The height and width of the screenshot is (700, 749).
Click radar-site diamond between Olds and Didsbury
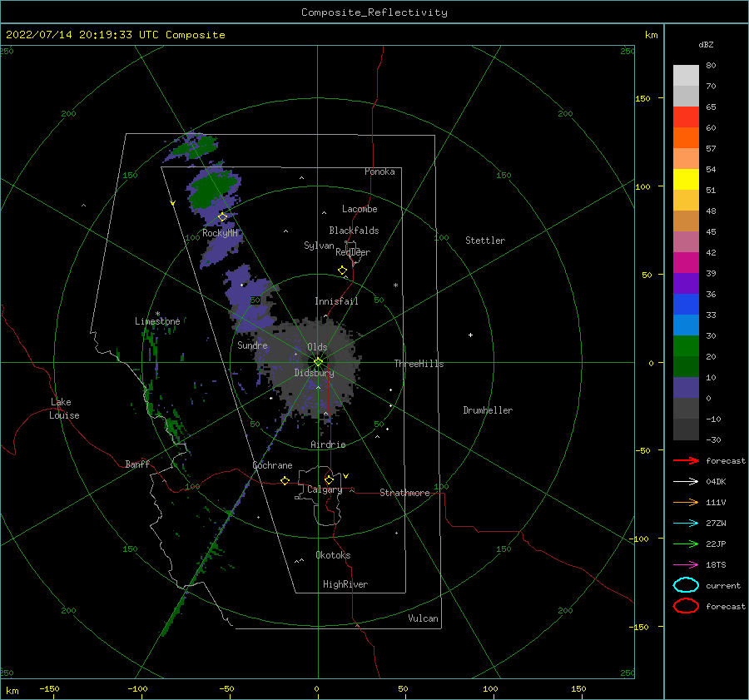pyautogui.click(x=318, y=362)
